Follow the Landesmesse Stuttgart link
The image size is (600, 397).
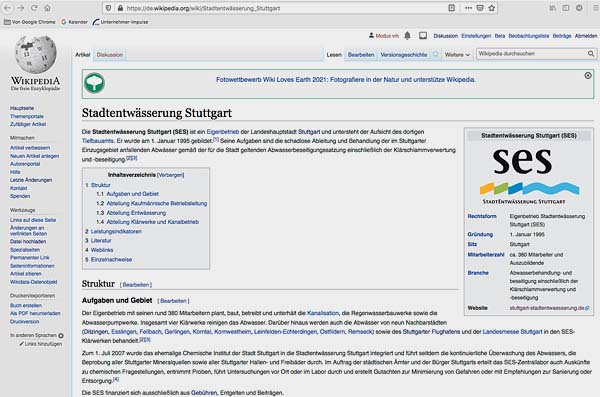pyautogui.click(x=512, y=332)
